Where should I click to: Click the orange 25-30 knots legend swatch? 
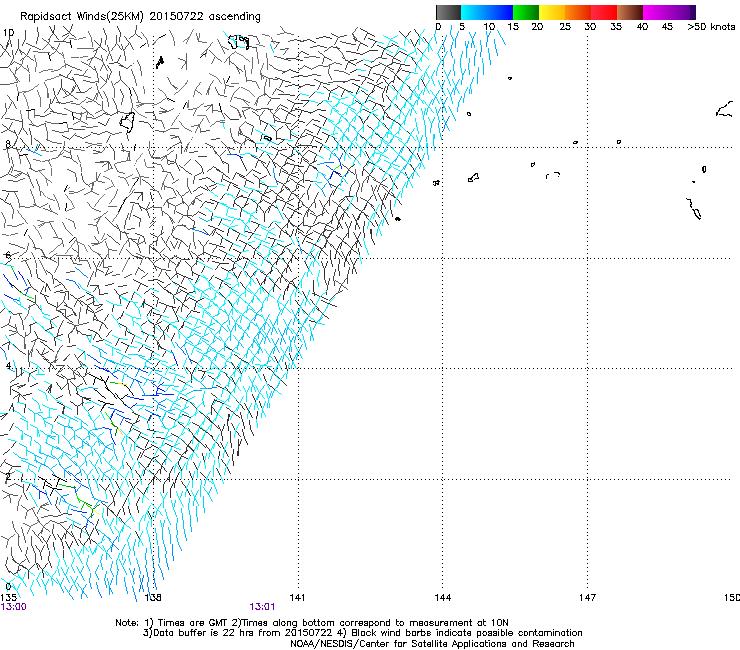click(578, 12)
